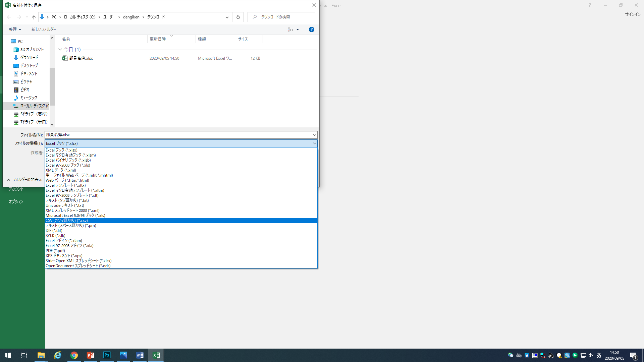Screen dimensions: 644x362
Task: Go up one folder level
Action: [x=34, y=17]
